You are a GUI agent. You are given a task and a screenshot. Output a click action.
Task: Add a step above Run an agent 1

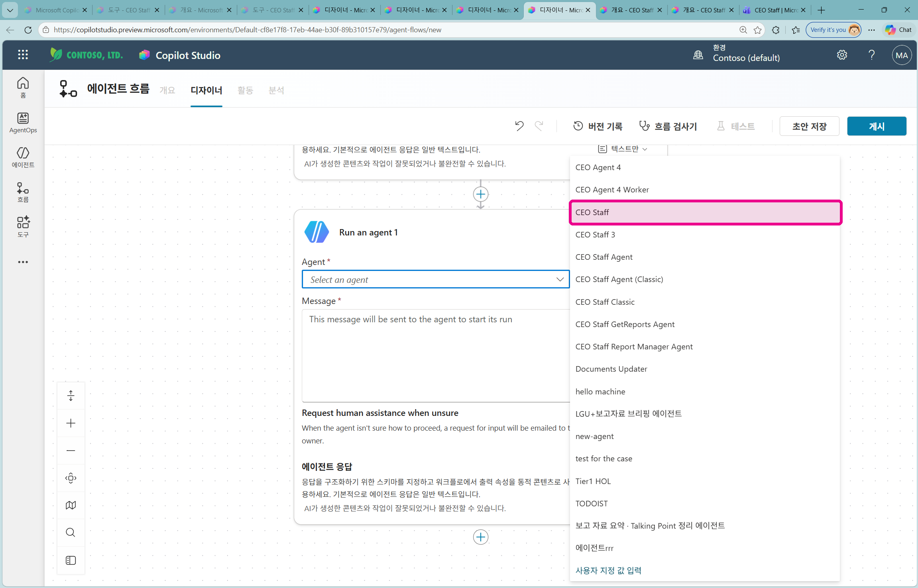[481, 194]
